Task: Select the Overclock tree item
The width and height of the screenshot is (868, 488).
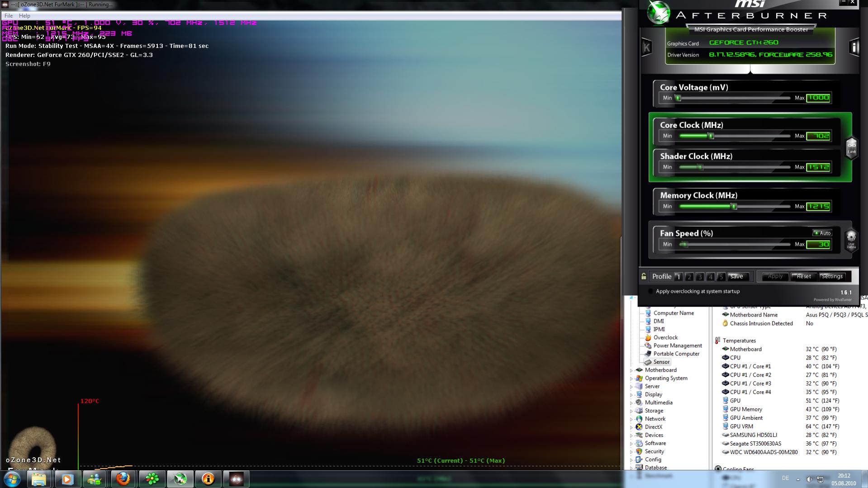Action: [665, 337]
